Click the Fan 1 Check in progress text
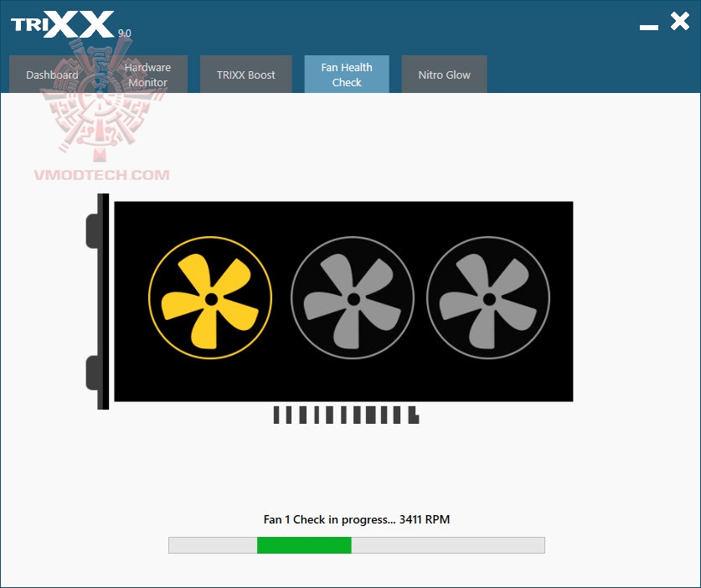Screen dimensions: 701x588 (356, 519)
